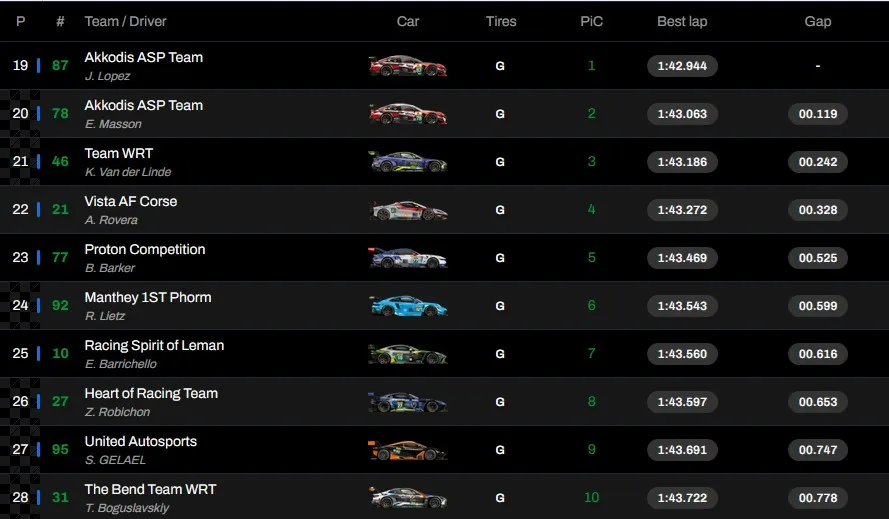Click the Vista AF Corse car thumbnail
The height and width of the screenshot is (519, 889).
coord(407,210)
